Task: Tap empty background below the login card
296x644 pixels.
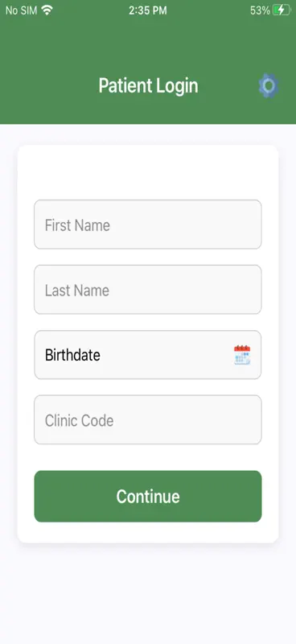Action: (148, 593)
